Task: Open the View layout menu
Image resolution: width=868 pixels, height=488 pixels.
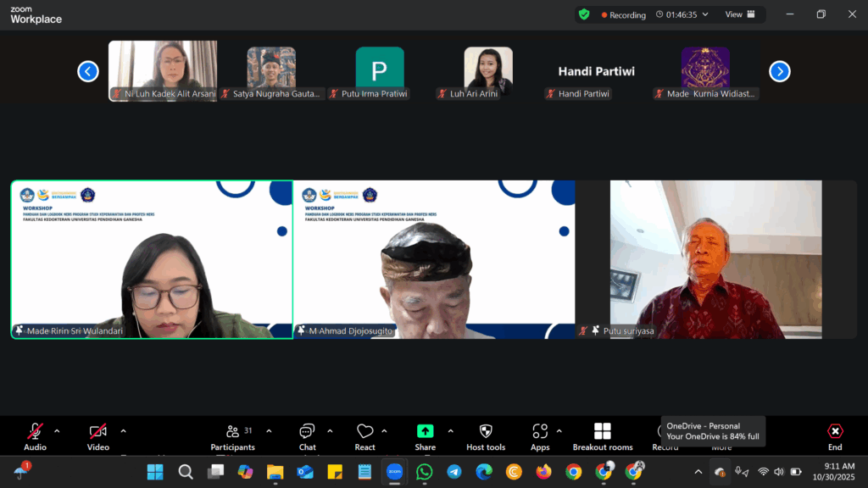Action: tap(738, 14)
